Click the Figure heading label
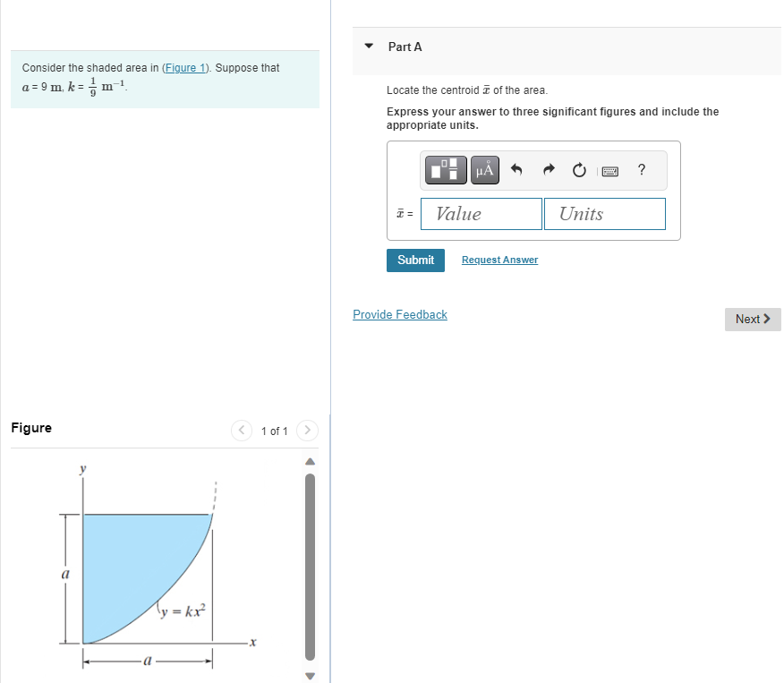This screenshot has width=784, height=683. (x=31, y=428)
